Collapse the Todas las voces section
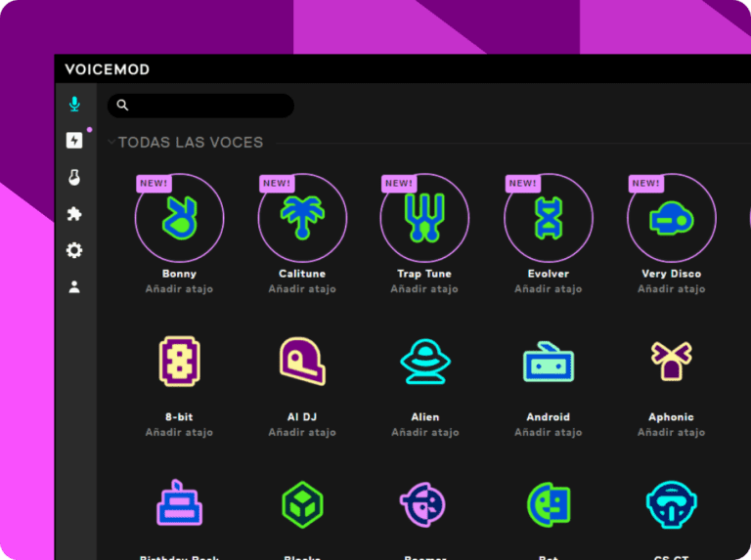This screenshot has width=751, height=560. coord(111,143)
